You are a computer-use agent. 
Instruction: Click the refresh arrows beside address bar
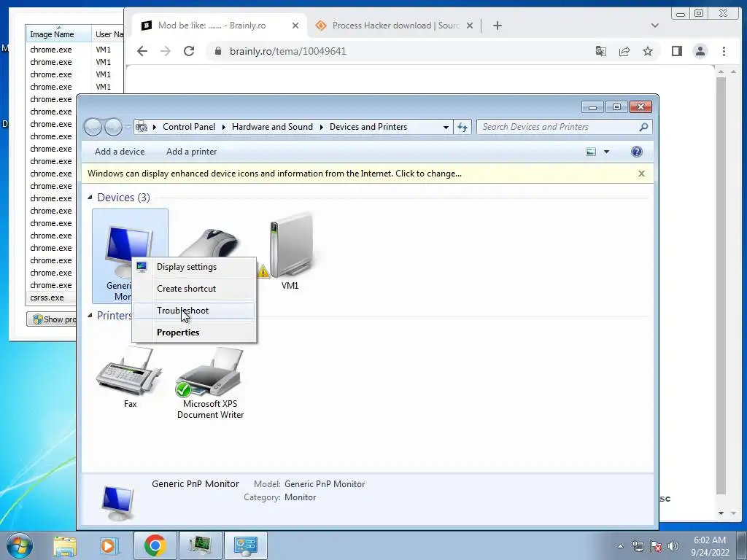pos(462,127)
